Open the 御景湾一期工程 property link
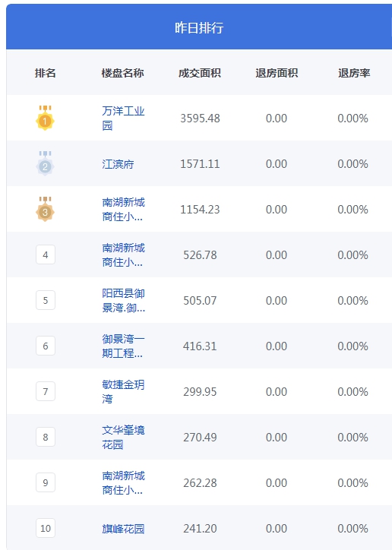This screenshot has width=392, height=550. (123, 346)
